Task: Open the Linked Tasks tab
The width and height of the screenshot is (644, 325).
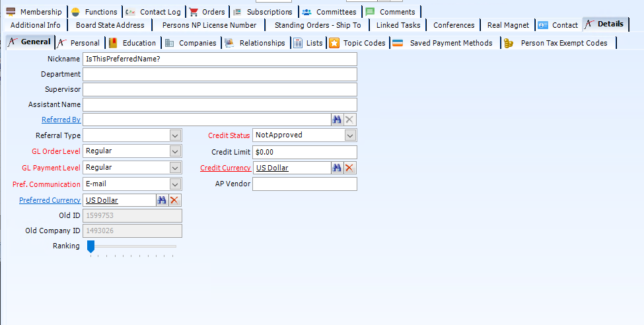Action: tap(398, 25)
